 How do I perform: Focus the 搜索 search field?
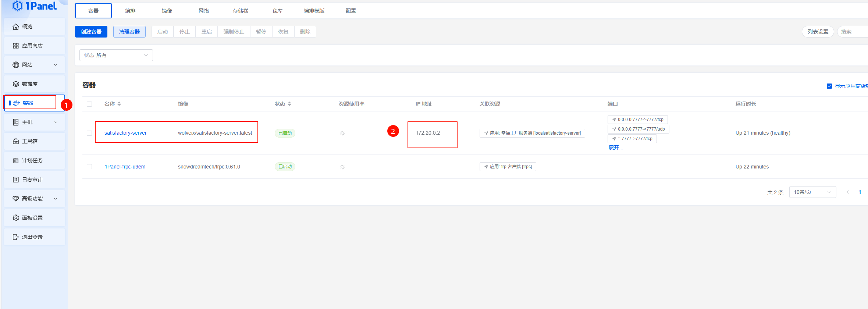coord(853,32)
